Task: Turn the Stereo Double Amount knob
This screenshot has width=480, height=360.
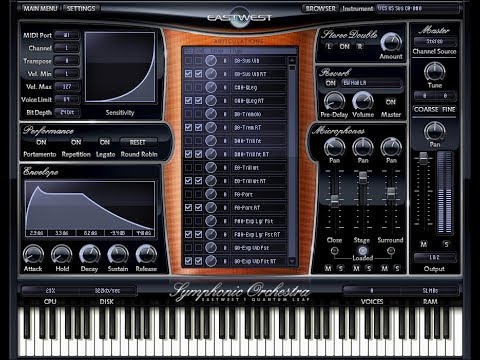Action: pos(391,43)
